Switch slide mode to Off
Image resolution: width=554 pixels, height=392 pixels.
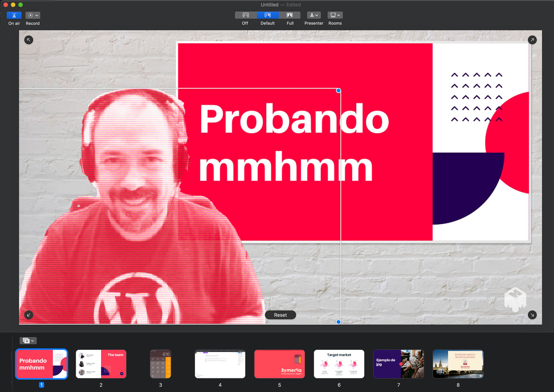pos(246,15)
